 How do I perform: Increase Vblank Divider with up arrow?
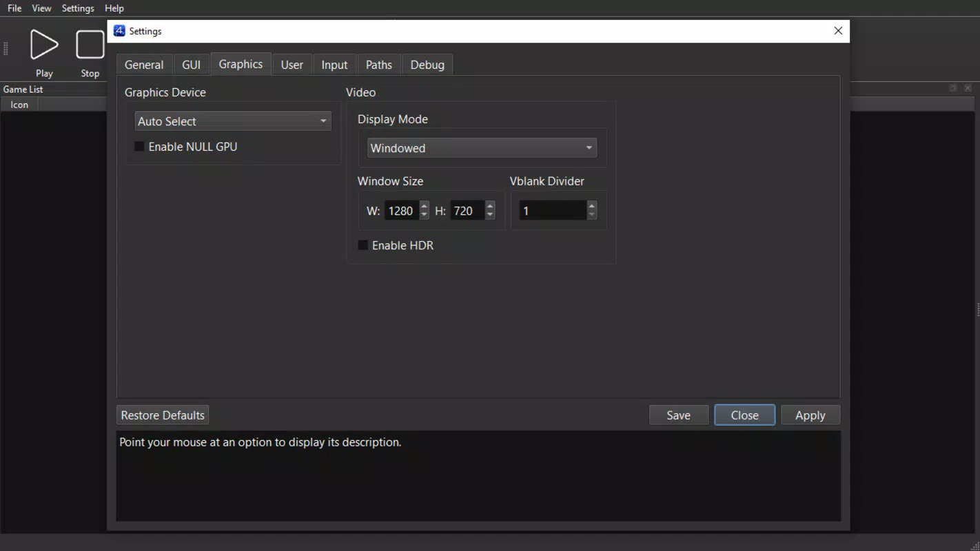[x=592, y=206]
